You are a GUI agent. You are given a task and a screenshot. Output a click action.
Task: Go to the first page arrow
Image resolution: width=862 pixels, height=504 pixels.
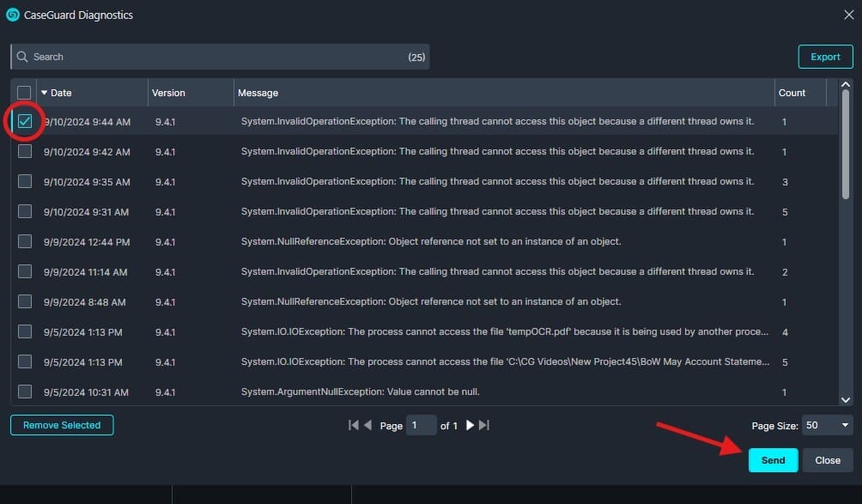click(x=353, y=425)
